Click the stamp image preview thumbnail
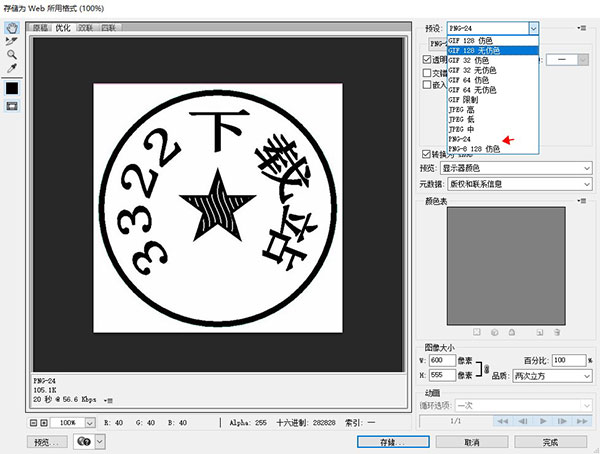 pos(218,208)
